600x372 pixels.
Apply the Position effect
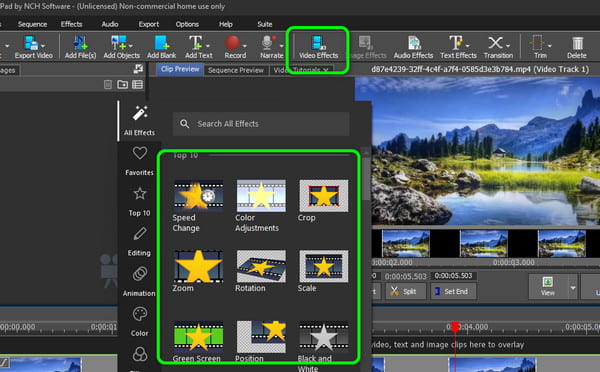click(261, 341)
